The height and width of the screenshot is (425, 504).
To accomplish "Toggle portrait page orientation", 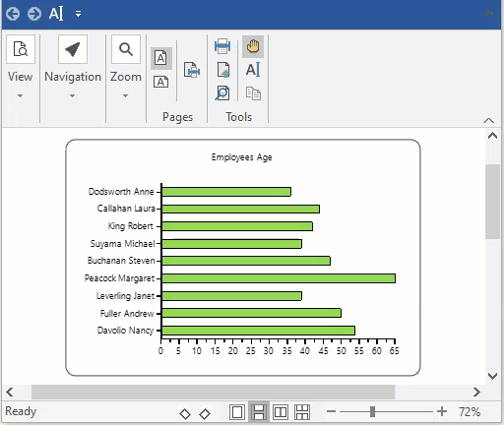I will click(x=160, y=58).
